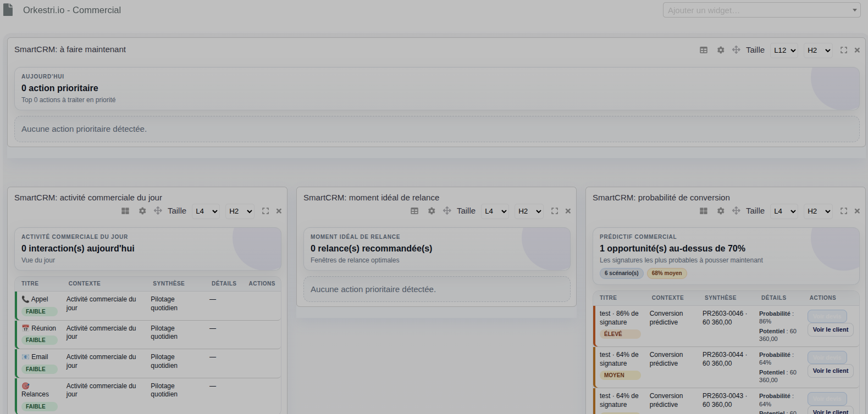Click move handle of 'probabilité de conversion' widget
This screenshot has width=868, height=414.
(736, 211)
